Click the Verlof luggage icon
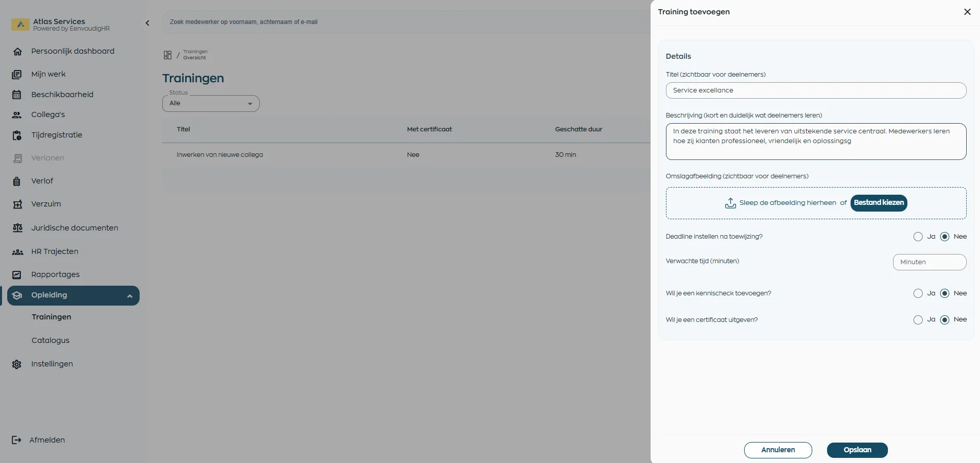Image resolution: width=980 pixels, height=463 pixels. pyautogui.click(x=17, y=181)
